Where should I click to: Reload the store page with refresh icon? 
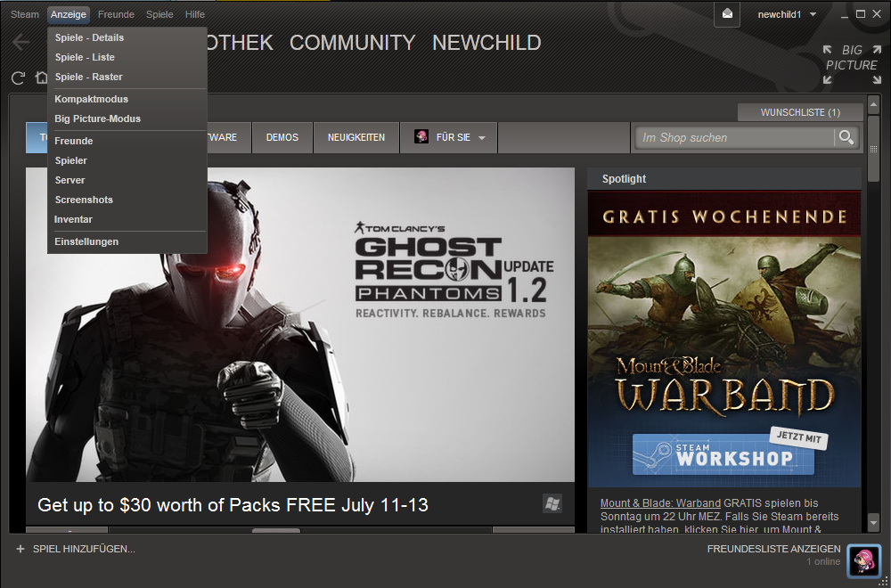[18, 78]
